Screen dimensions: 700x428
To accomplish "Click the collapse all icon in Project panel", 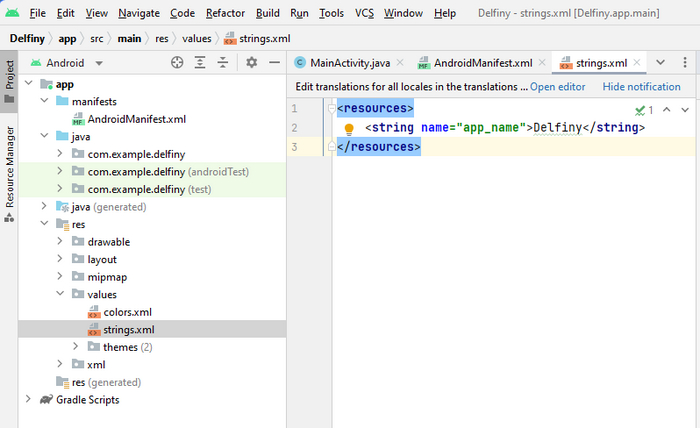I will pos(223,62).
